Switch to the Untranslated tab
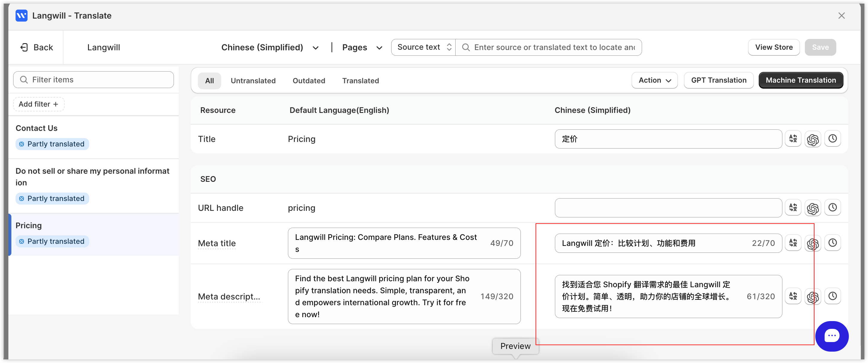 [253, 81]
